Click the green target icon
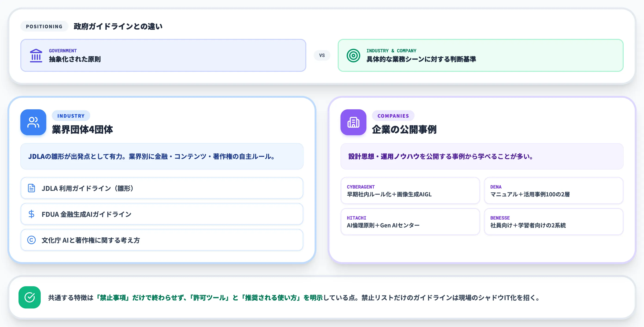The width and height of the screenshot is (644, 327). click(353, 55)
